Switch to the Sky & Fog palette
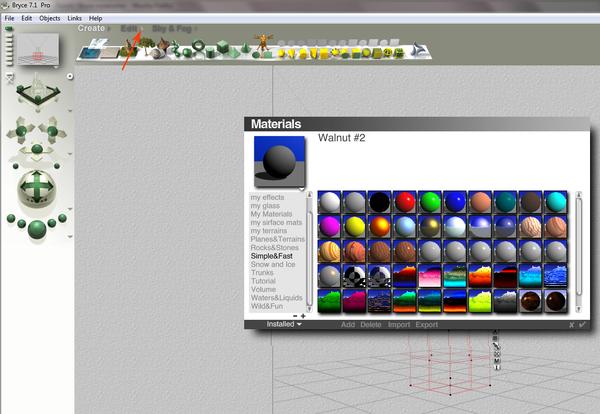This screenshot has height=414, width=600. pos(172,29)
